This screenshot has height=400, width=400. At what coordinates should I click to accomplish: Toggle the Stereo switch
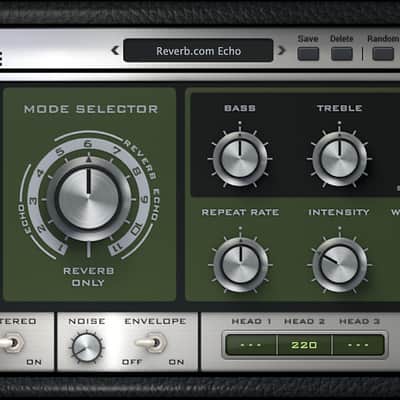click(x=12, y=343)
